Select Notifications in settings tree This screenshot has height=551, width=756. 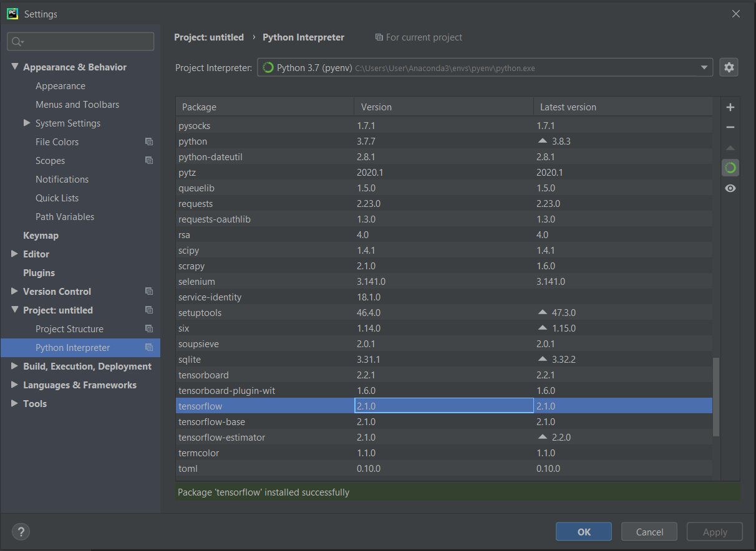coord(62,180)
